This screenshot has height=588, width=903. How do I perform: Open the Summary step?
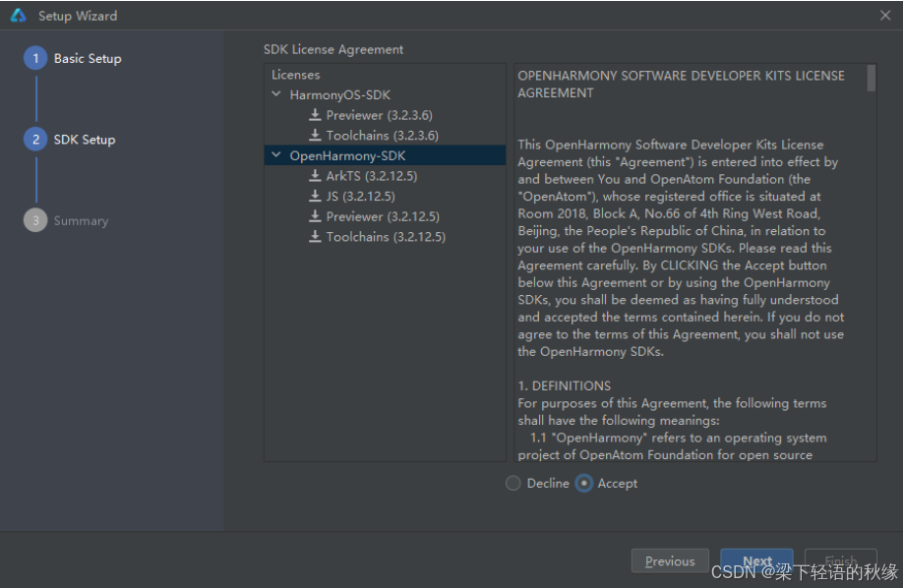pos(81,221)
